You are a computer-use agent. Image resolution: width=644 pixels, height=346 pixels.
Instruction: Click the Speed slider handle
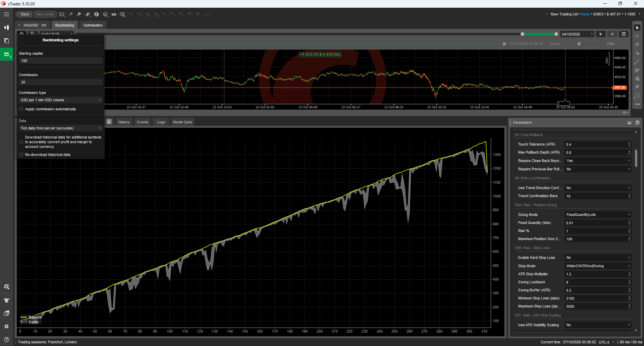click(579, 44)
